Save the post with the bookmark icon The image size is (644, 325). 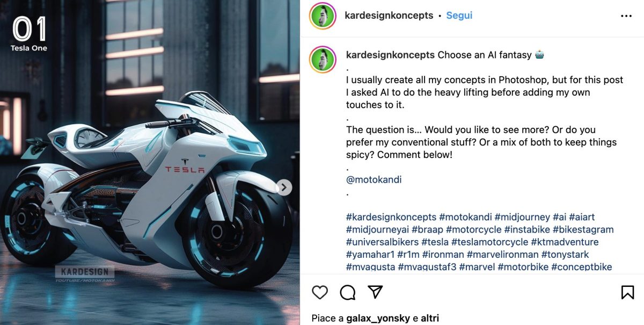pyautogui.click(x=627, y=292)
